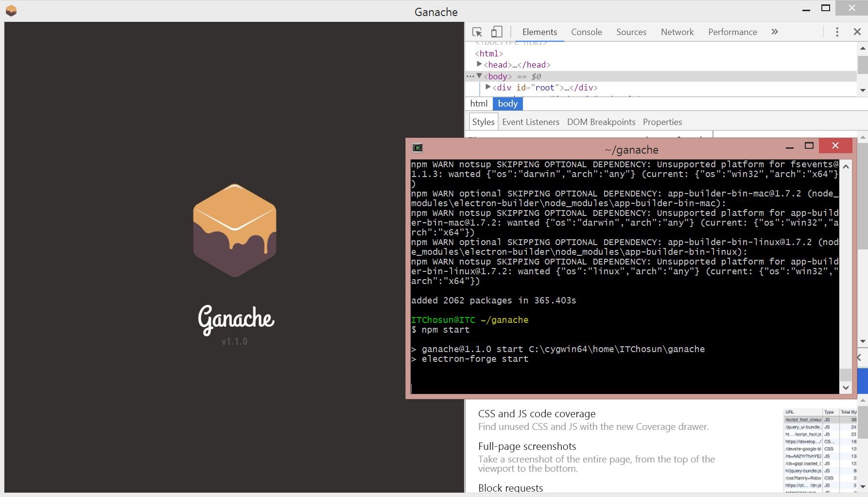Click terminal scrollbar up arrow
This screenshot has width=868, height=497.
pyautogui.click(x=846, y=167)
